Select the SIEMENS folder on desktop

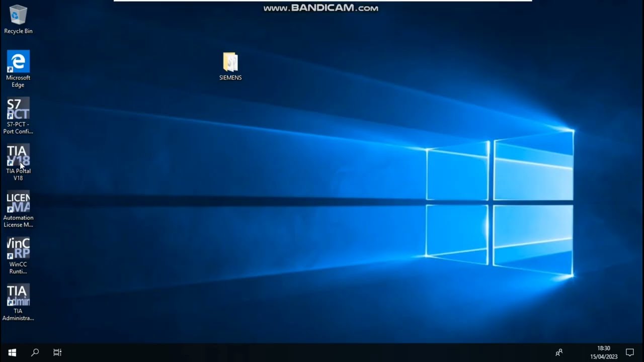click(230, 66)
